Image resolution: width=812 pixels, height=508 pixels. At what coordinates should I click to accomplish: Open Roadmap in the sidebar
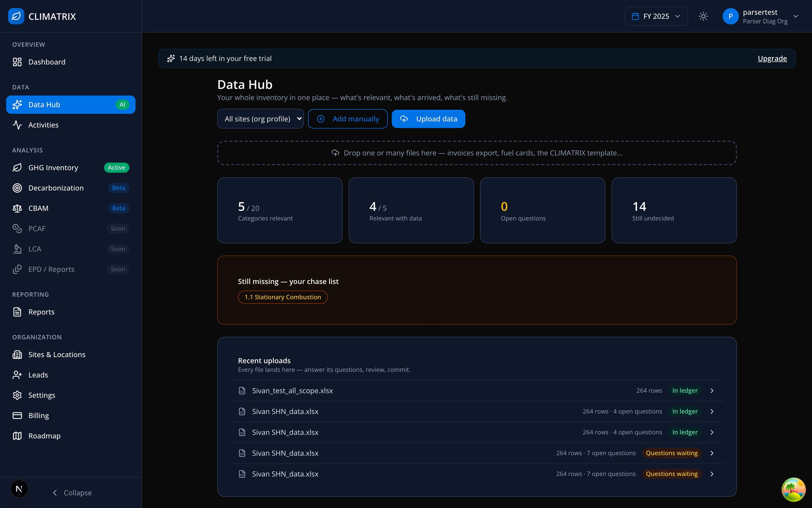tap(71, 436)
